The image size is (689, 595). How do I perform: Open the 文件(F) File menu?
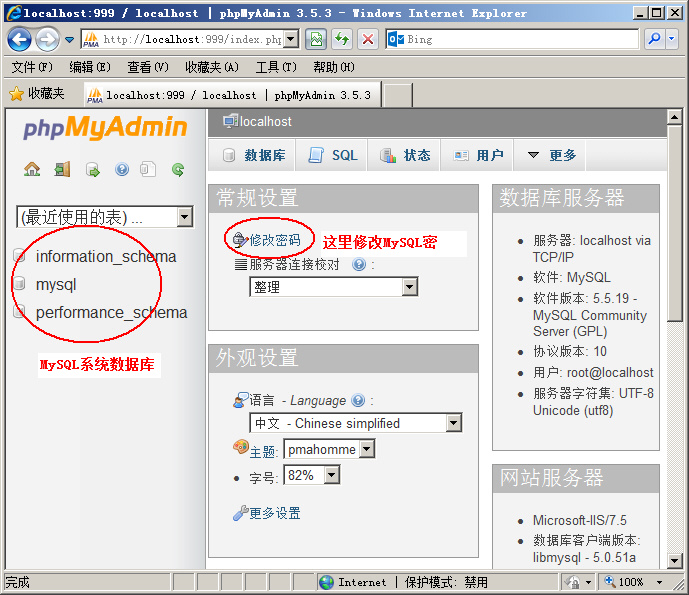pyautogui.click(x=32, y=67)
